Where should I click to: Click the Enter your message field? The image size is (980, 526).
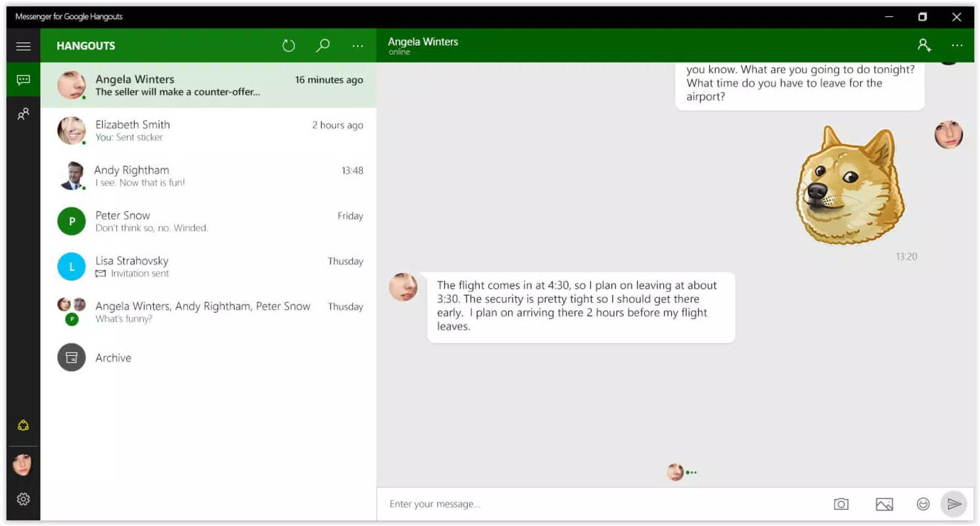point(601,504)
